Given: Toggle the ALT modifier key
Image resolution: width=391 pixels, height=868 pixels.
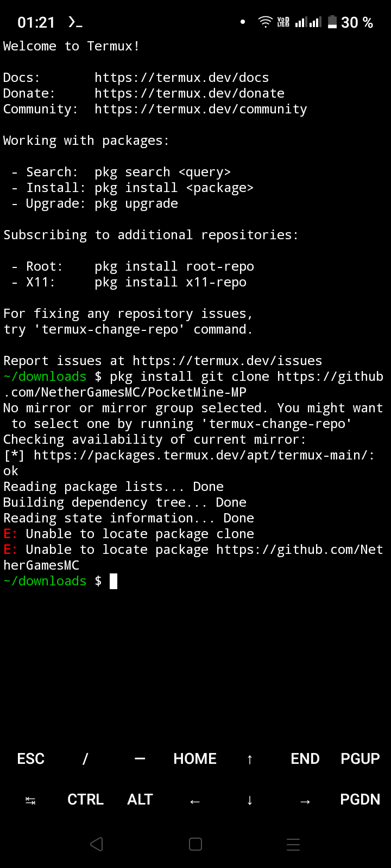Looking at the screenshot, I should [x=140, y=799].
